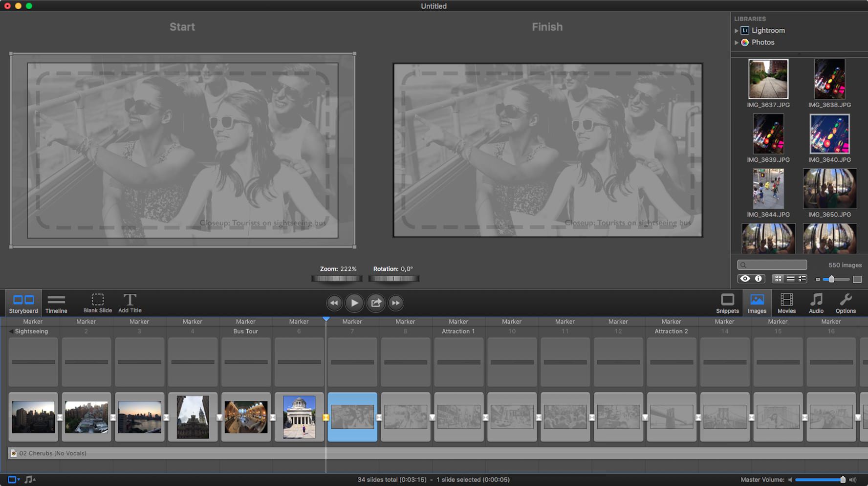Click the image search field
Screen dimensions: 868x486
pyautogui.click(x=772, y=265)
